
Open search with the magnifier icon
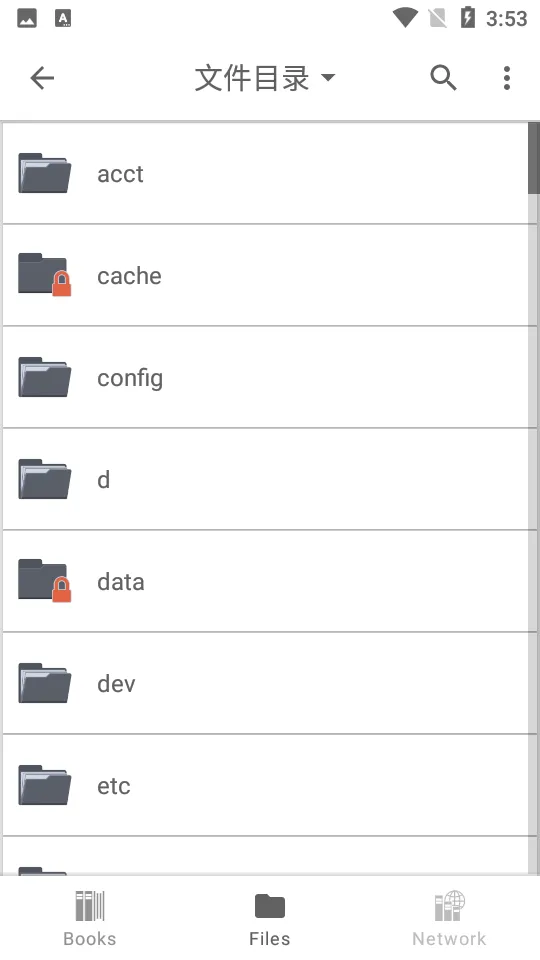[x=443, y=78]
